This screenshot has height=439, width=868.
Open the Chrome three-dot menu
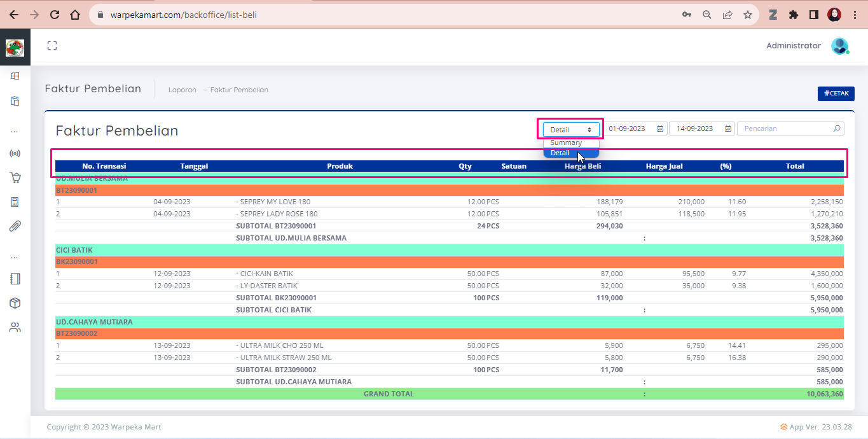[x=855, y=15]
